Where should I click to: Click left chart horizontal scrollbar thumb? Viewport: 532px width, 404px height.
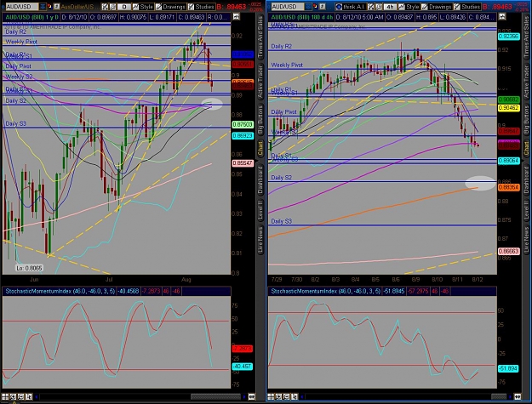pos(215,396)
